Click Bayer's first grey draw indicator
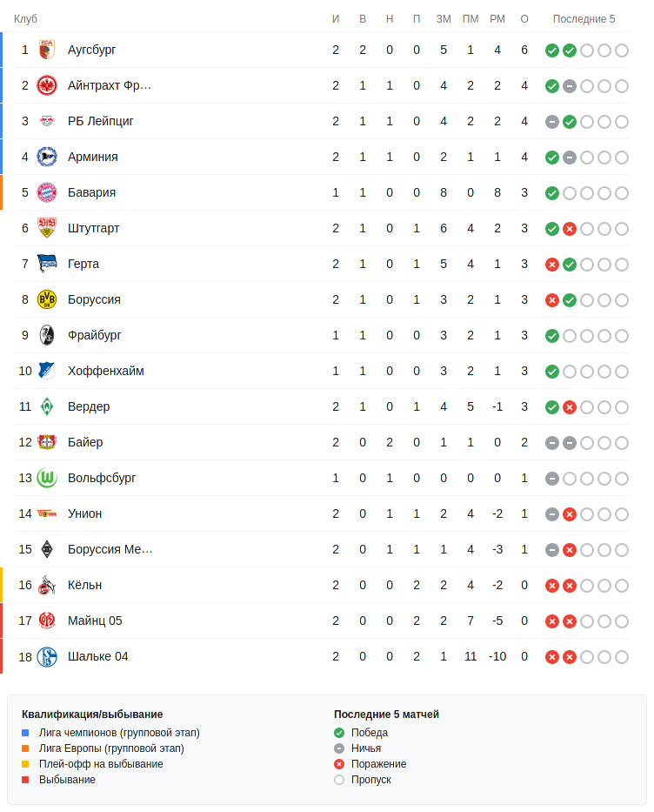The height and width of the screenshot is (812, 654). (551, 443)
